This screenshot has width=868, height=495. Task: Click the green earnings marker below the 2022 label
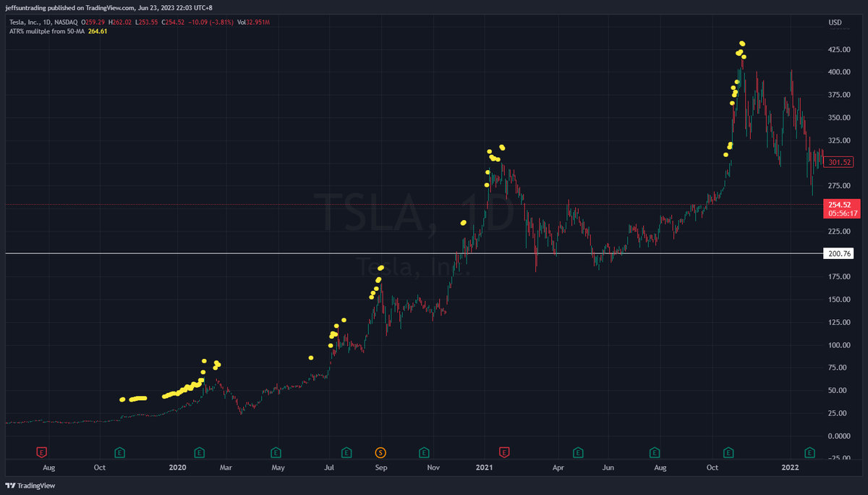(x=810, y=452)
